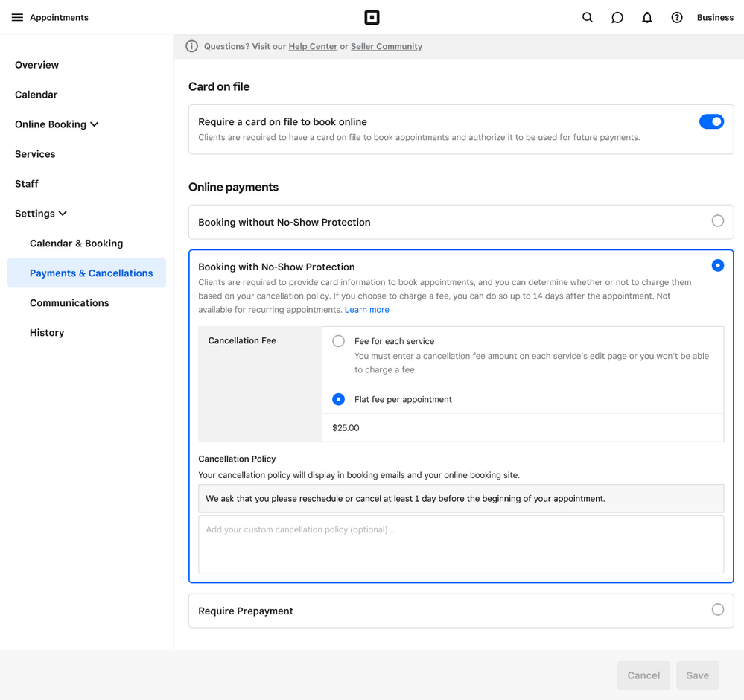Click the info icon beside Questions
This screenshot has height=700, width=744.
[x=191, y=46]
